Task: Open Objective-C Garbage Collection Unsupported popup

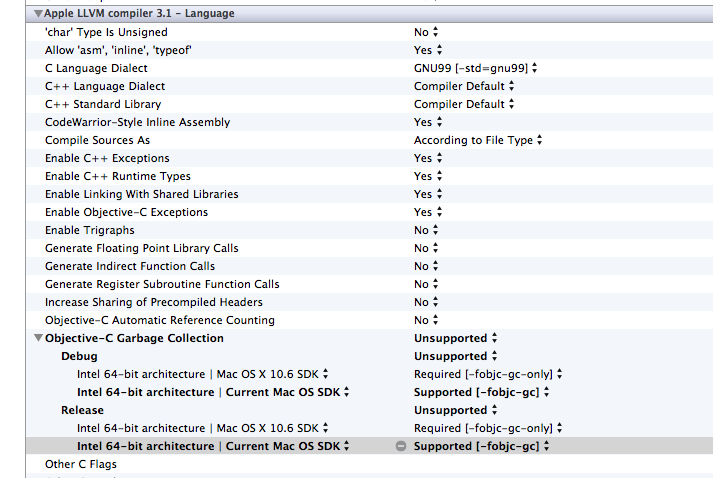Action: [456, 338]
